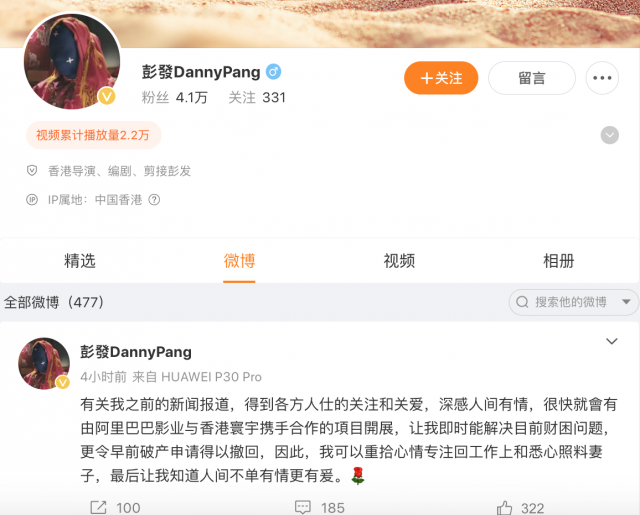The image size is (640, 515).
Task: Click the gold V verification badge on profile avatar
Action: tap(107, 96)
